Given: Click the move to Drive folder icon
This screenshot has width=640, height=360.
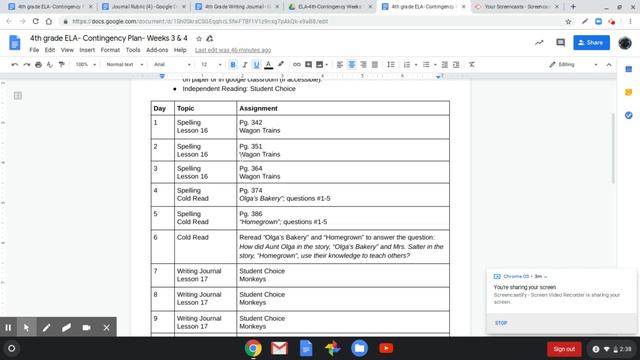Looking at the screenshot, I should pos(210,38).
